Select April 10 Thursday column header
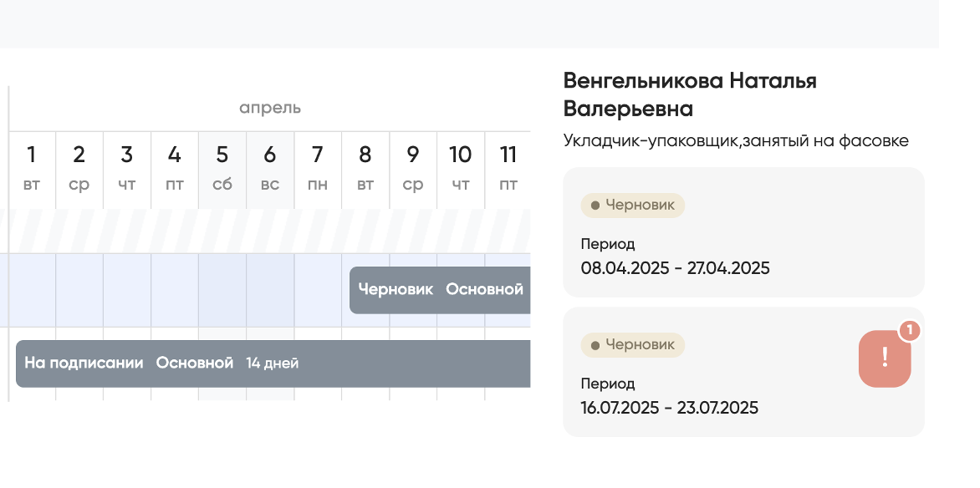980x488 pixels. click(x=461, y=169)
